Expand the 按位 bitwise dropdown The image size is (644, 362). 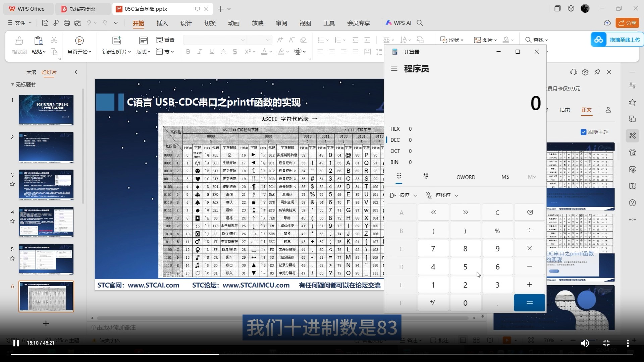(x=404, y=195)
